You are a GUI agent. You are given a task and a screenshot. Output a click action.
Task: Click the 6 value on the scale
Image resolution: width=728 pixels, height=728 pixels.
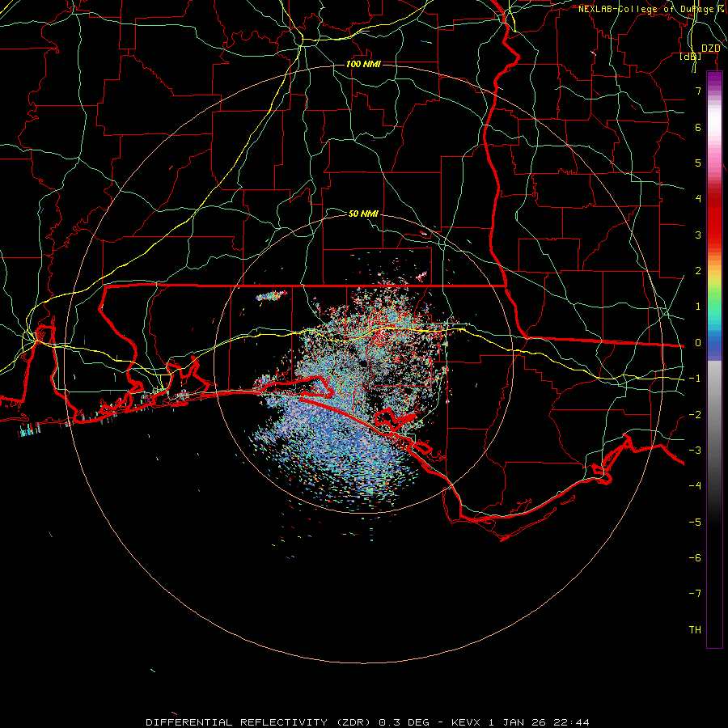pos(698,127)
